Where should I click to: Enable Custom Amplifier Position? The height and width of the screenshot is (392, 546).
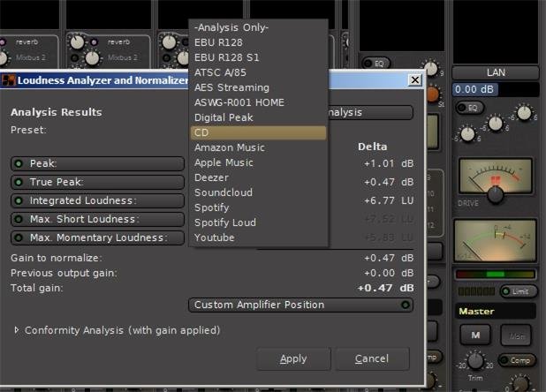(x=301, y=305)
